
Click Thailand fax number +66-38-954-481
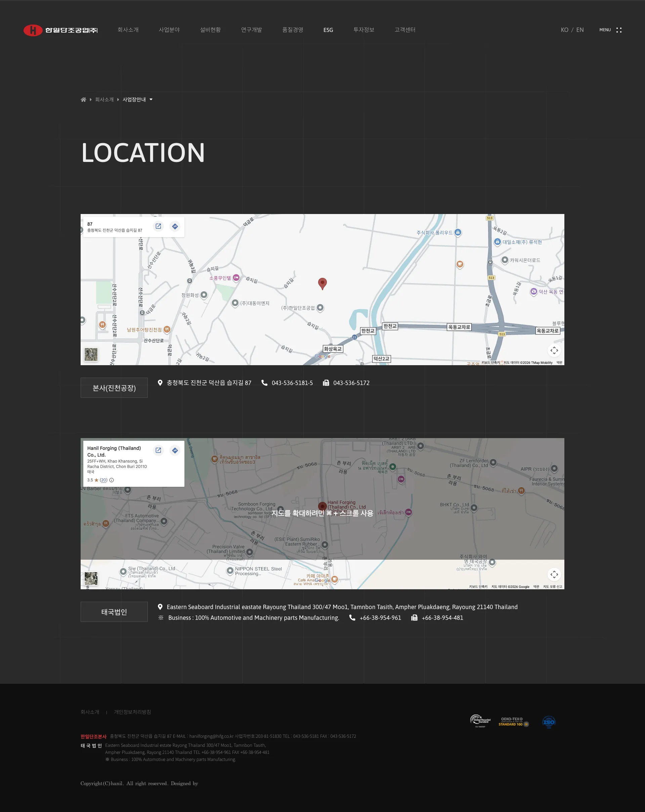coord(442,618)
